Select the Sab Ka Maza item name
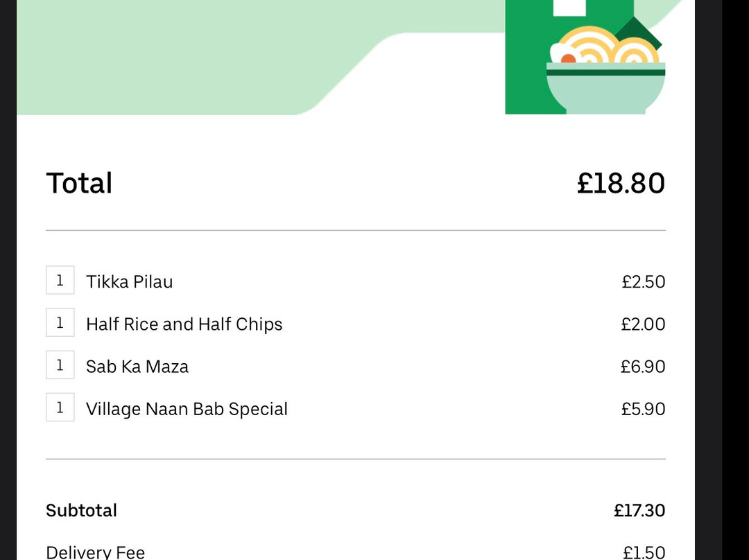 point(137,367)
